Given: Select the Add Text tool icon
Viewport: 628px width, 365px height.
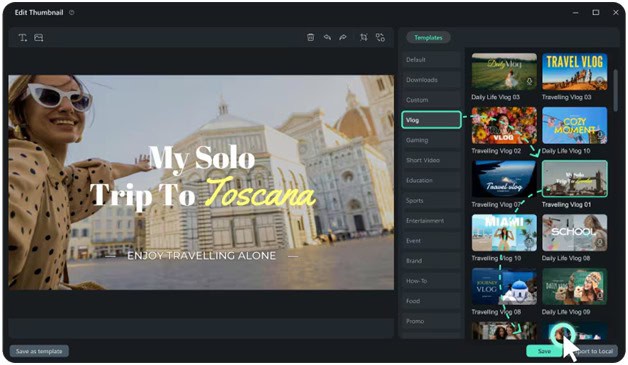Looking at the screenshot, I should click(22, 38).
